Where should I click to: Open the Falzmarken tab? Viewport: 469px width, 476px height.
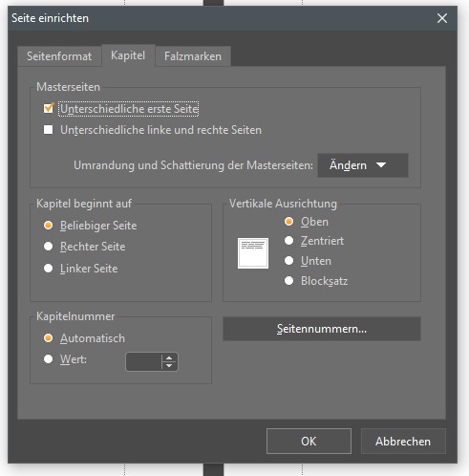(193, 56)
